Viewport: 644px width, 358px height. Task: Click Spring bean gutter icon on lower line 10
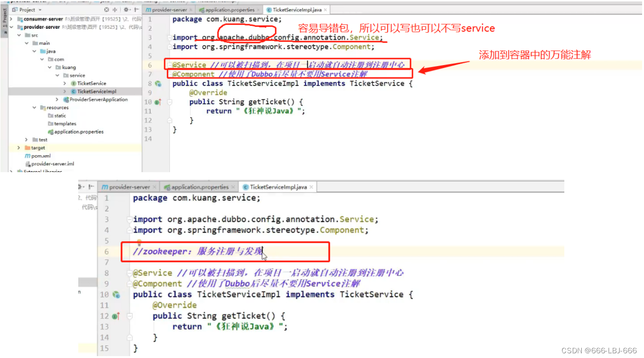tap(116, 295)
